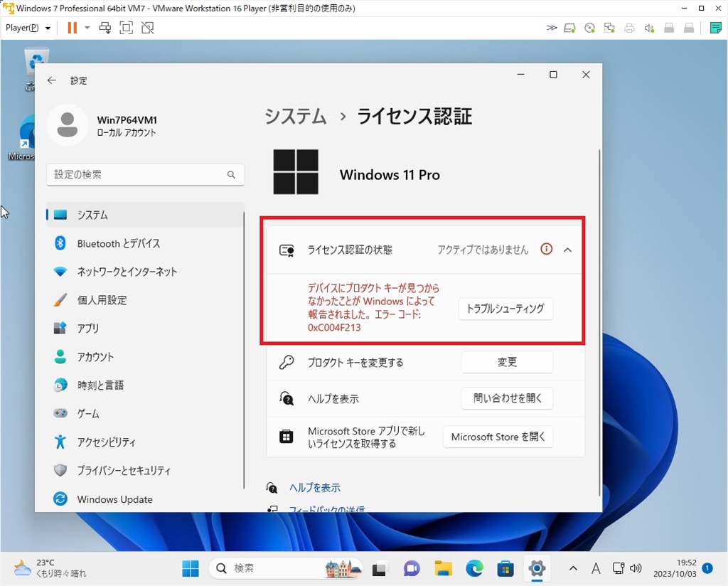This screenshot has width=728, height=586.
Task: Open ゲーム settings page
Action: pos(145,413)
